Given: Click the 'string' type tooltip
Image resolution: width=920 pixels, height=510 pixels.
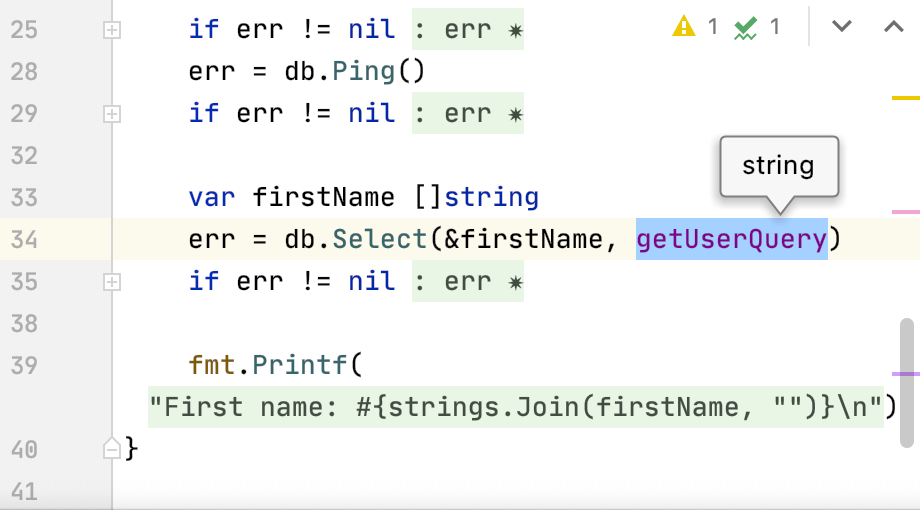Looking at the screenshot, I should (779, 166).
